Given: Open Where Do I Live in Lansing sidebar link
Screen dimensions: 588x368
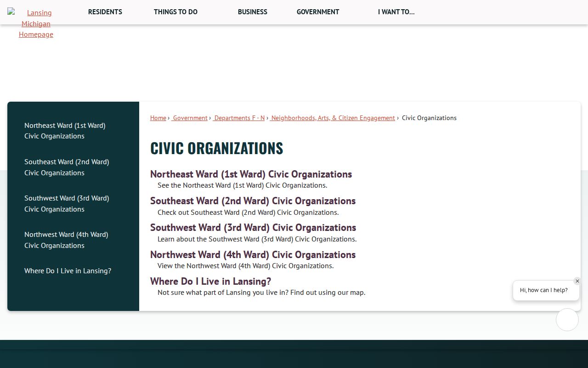Looking at the screenshot, I should (68, 271).
